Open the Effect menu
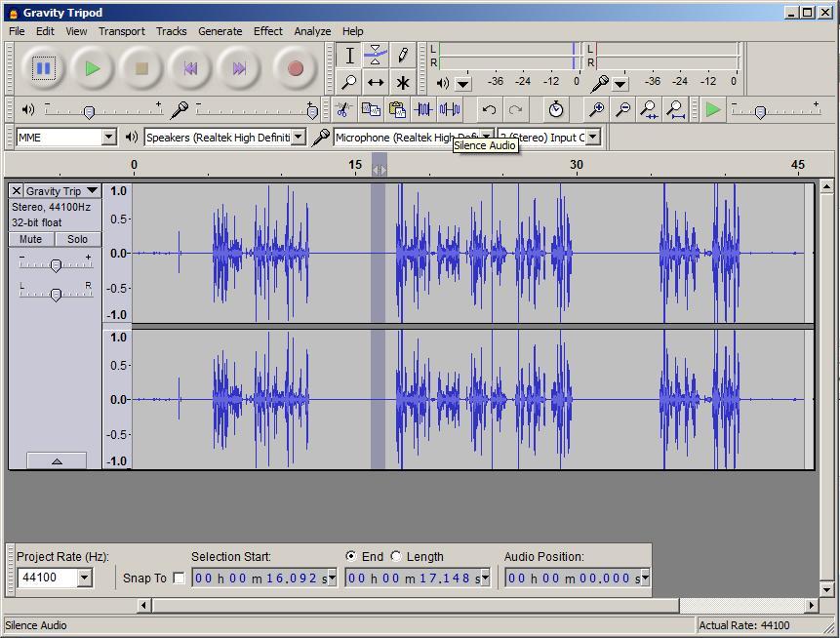 pyautogui.click(x=268, y=31)
